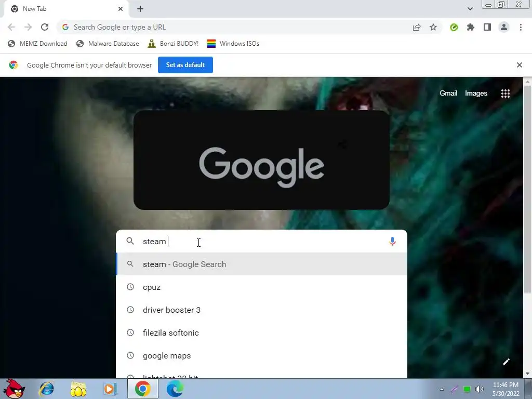The height and width of the screenshot is (399, 532).
Task: Dismiss the default browser infobar
Action: coord(519,65)
